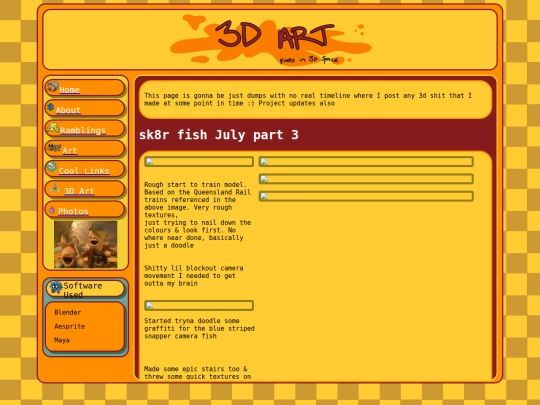Click the Software Used heading
This screenshot has width=540, height=405.
[83, 290]
